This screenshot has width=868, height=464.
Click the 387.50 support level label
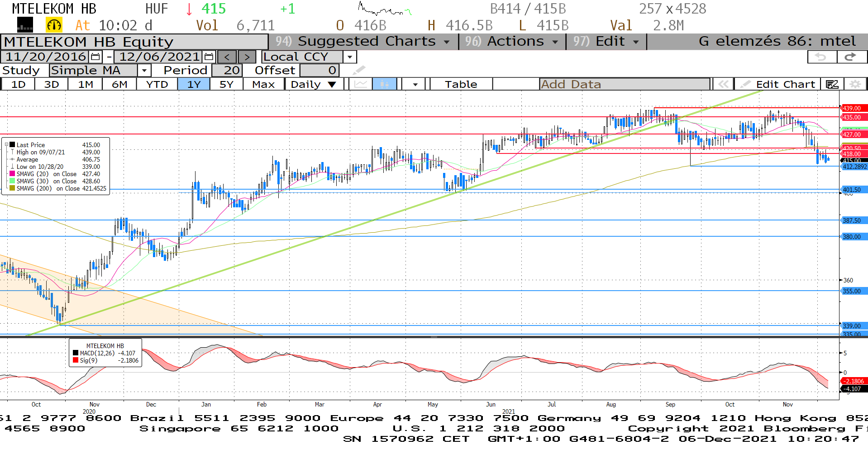coord(854,220)
